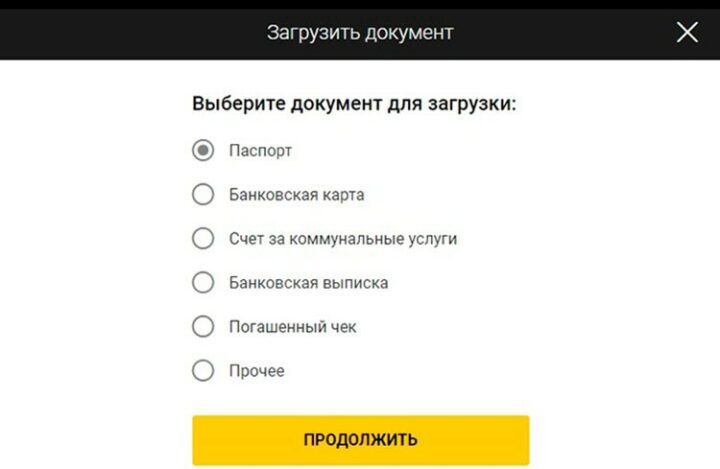Click the Паспорт option label text
The image size is (720, 469).
pos(260,151)
